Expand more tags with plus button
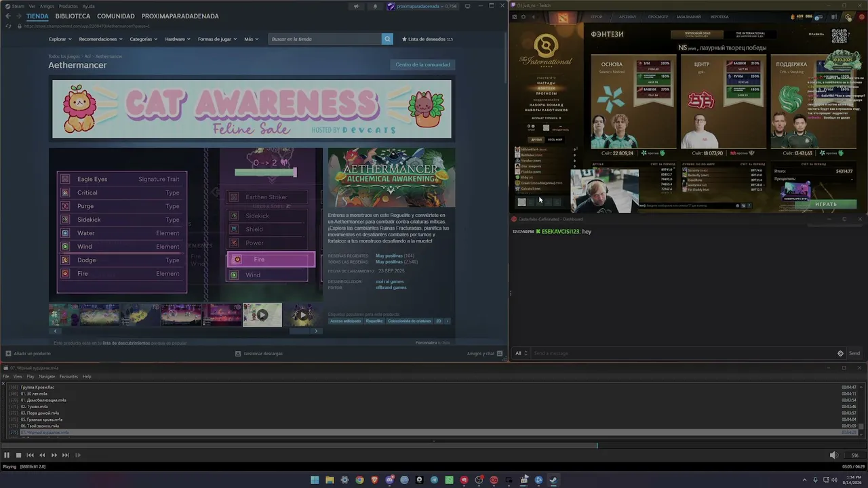868x488 pixels. coord(447,321)
